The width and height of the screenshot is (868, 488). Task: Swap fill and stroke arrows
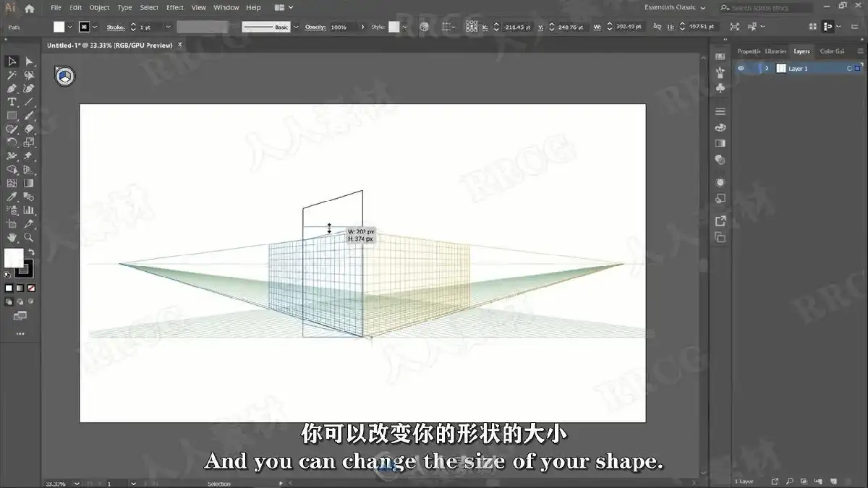tap(31, 252)
